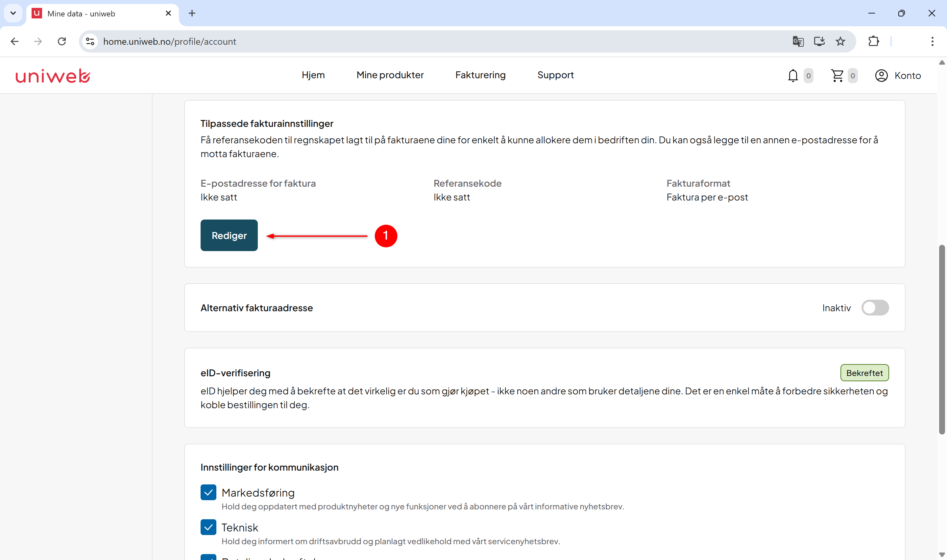Click Innstillinger for kommunikasjon heading
This screenshot has height=560, width=947.
click(269, 467)
